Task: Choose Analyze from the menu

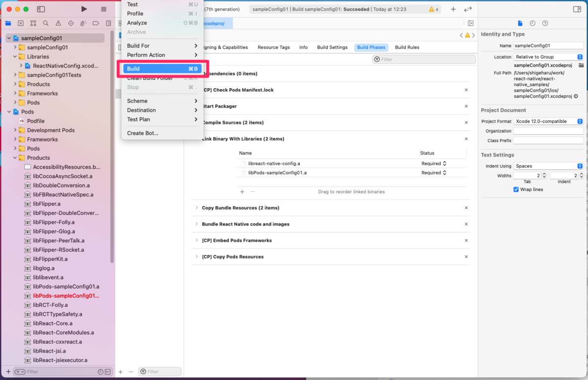Action: [x=162, y=23]
